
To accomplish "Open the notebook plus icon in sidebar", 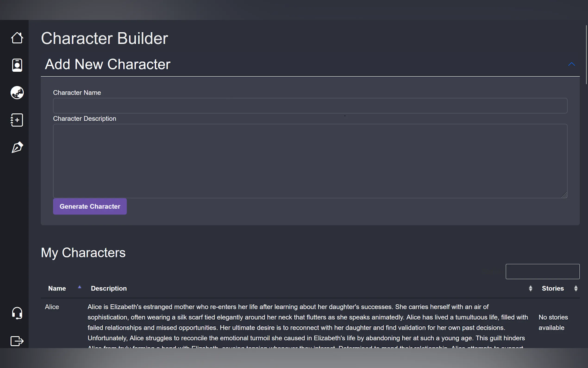I will tap(17, 120).
